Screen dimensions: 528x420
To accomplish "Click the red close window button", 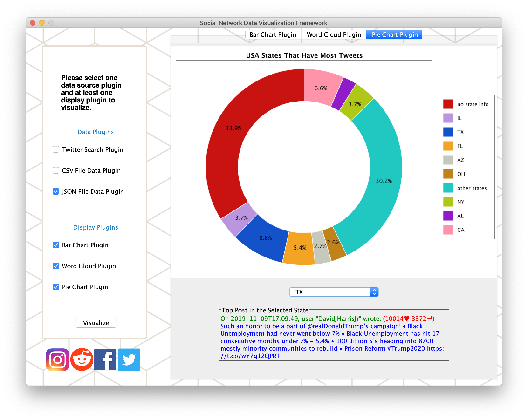I will [33, 23].
